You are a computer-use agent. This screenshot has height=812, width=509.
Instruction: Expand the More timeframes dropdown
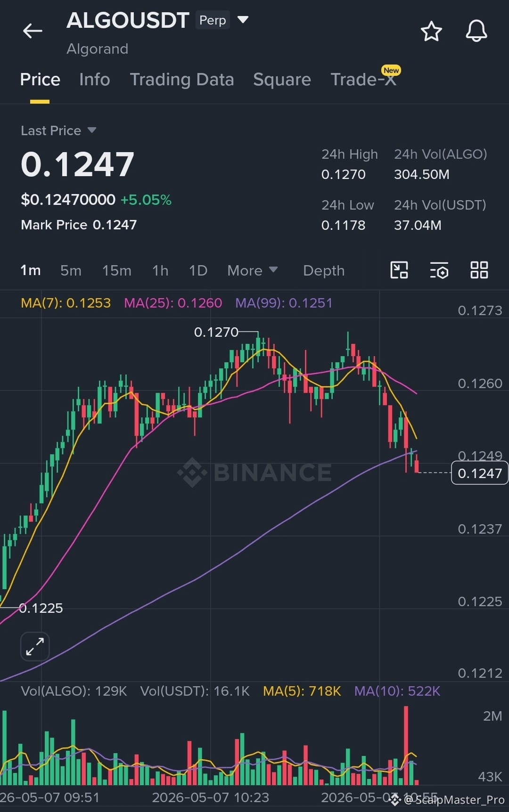click(252, 270)
